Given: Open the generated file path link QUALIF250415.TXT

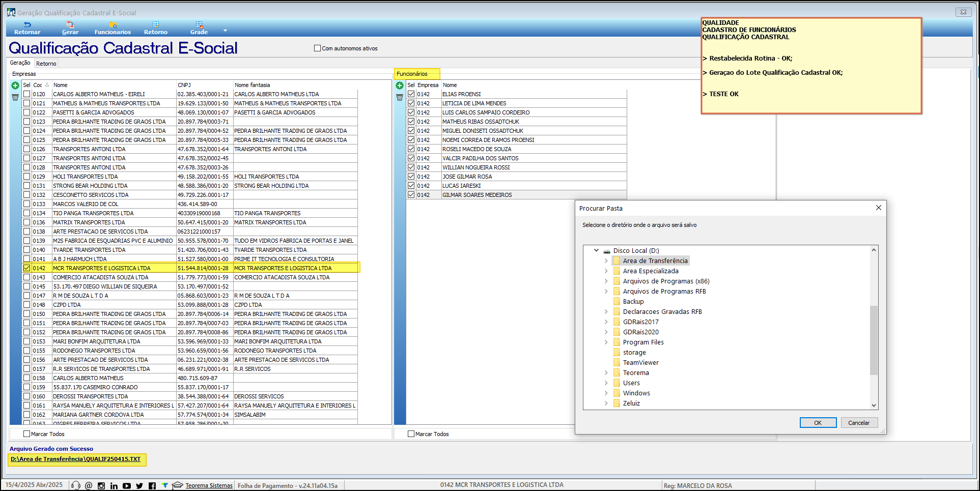Looking at the screenshot, I should 75,459.
